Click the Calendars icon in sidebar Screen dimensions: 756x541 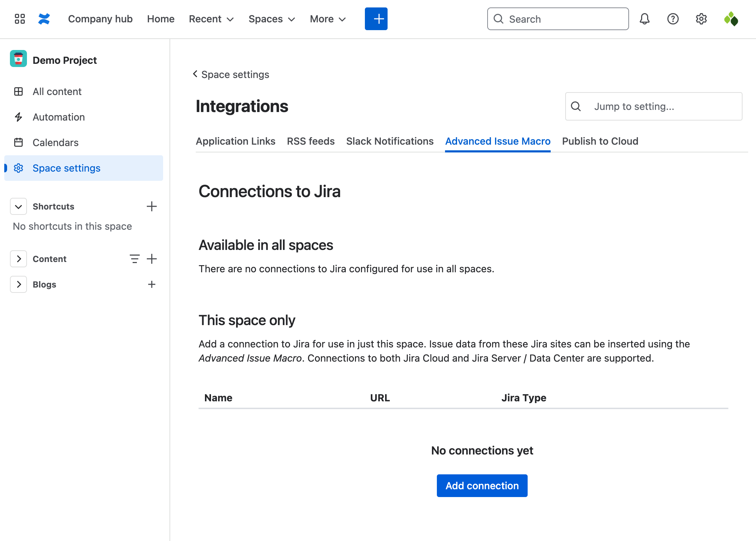[18, 143]
